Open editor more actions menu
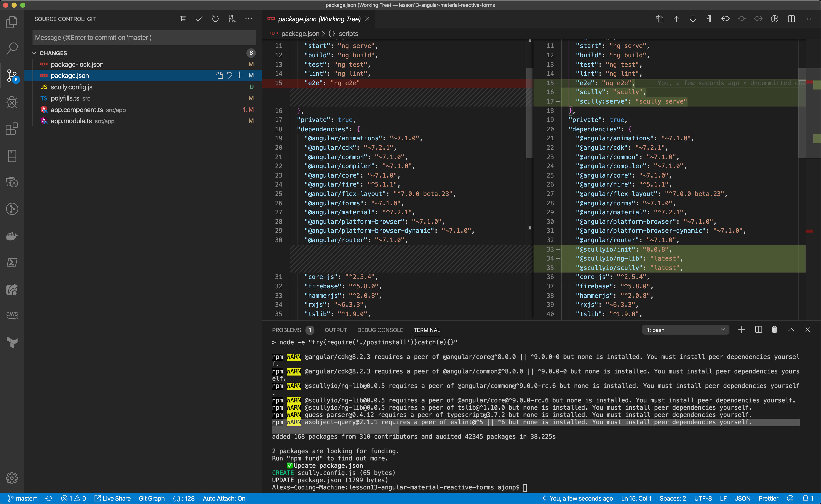Viewport: 821px width, 504px height. (x=808, y=19)
